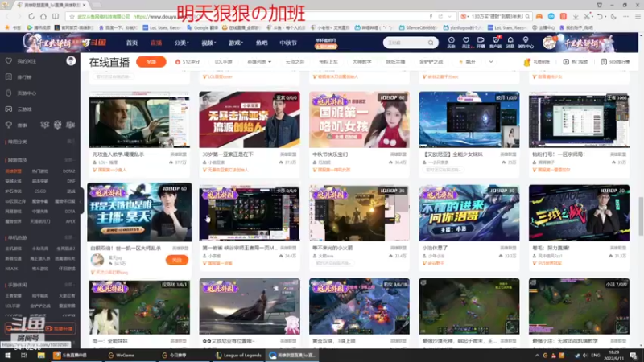Open 腾讯视频 bookmark
This screenshot has width=644, height=362.
(x=38, y=27)
